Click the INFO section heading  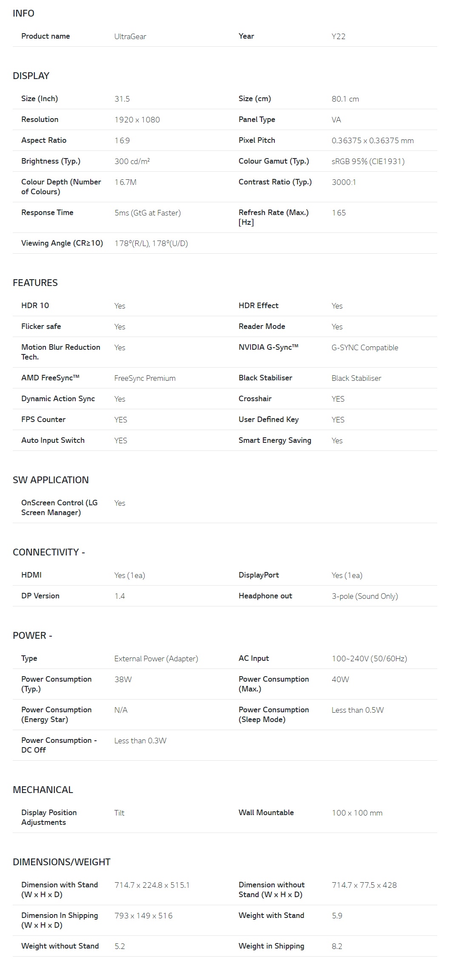(x=23, y=14)
